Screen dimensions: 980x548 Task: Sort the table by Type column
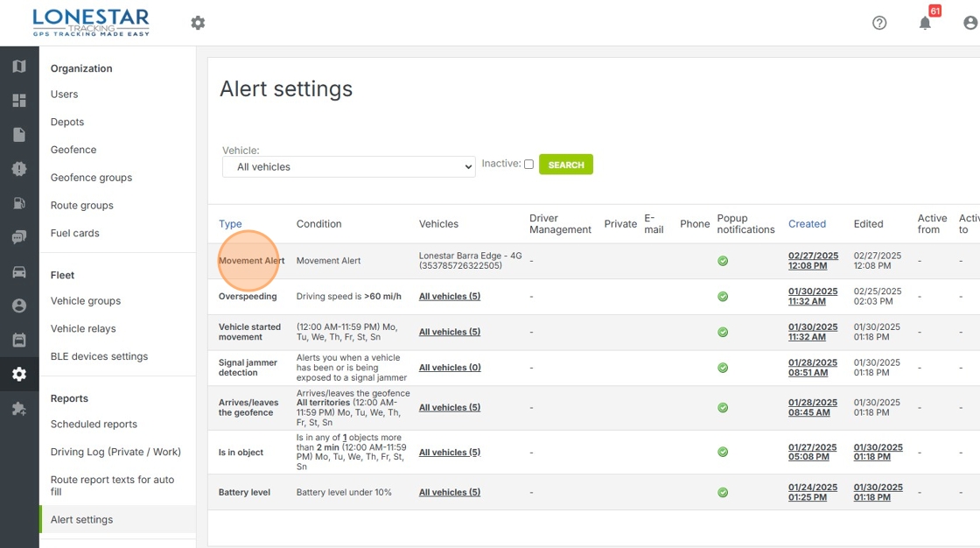point(230,224)
